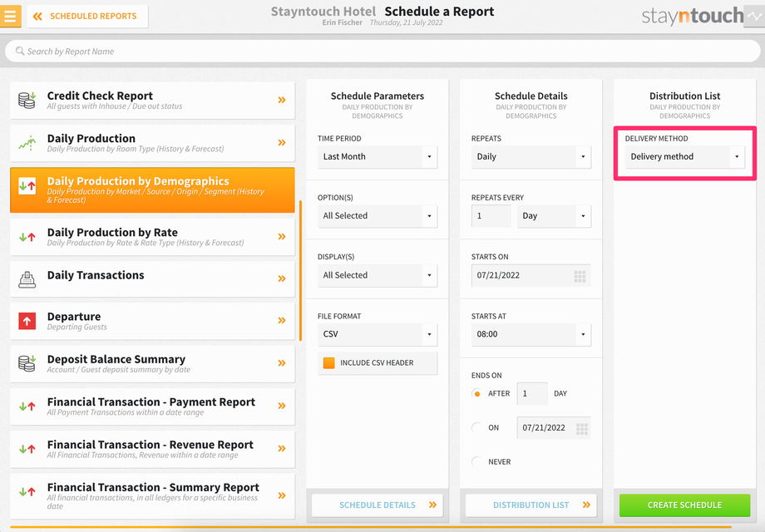The width and height of the screenshot is (765, 532).
Task: Open the File Format CSV dropdown
Action: 378,334
